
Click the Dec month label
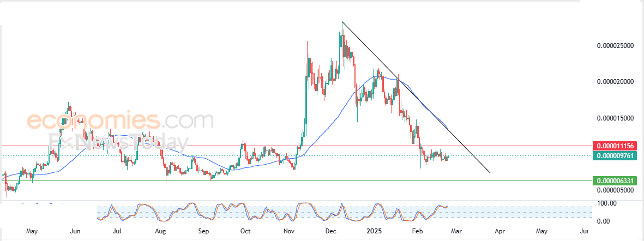pyautogui.click(x=330, y=231)
